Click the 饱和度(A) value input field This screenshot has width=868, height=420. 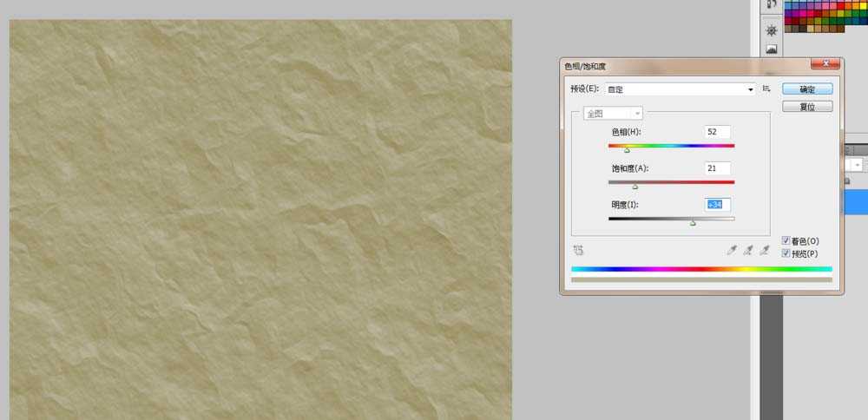(x=717, y=168)
